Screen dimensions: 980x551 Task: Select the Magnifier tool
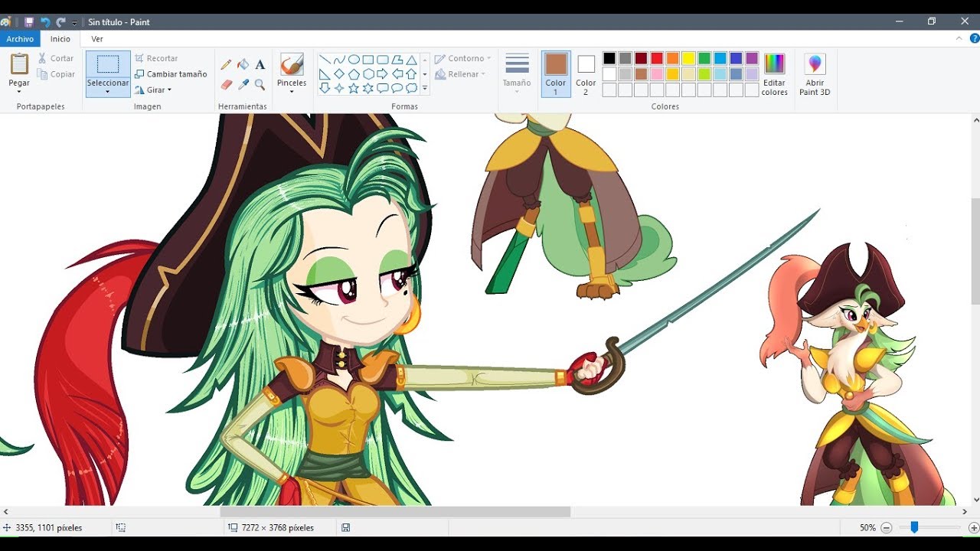[x=260, y=84]
